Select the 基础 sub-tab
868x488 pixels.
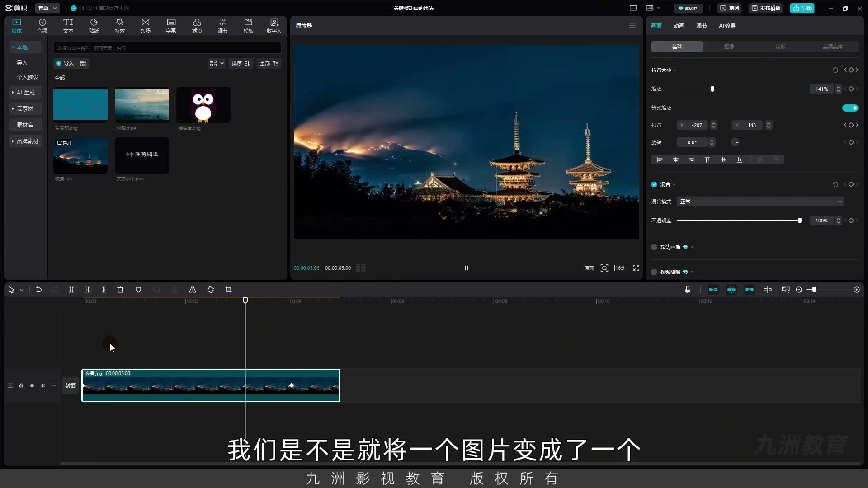point(677,47)
